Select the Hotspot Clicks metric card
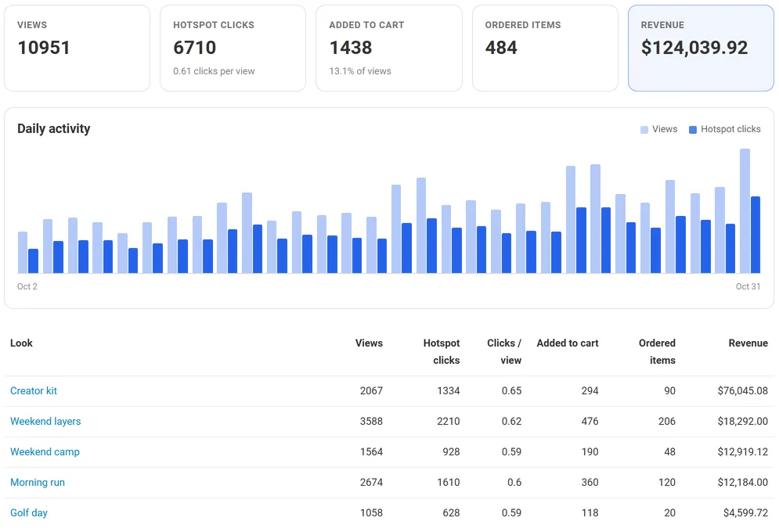779x532 pixels. [233, 49]
